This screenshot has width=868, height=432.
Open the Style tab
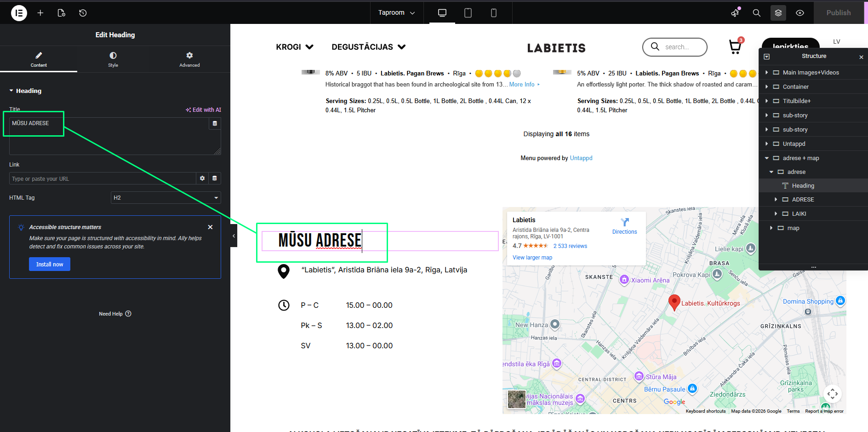point(113,59)
